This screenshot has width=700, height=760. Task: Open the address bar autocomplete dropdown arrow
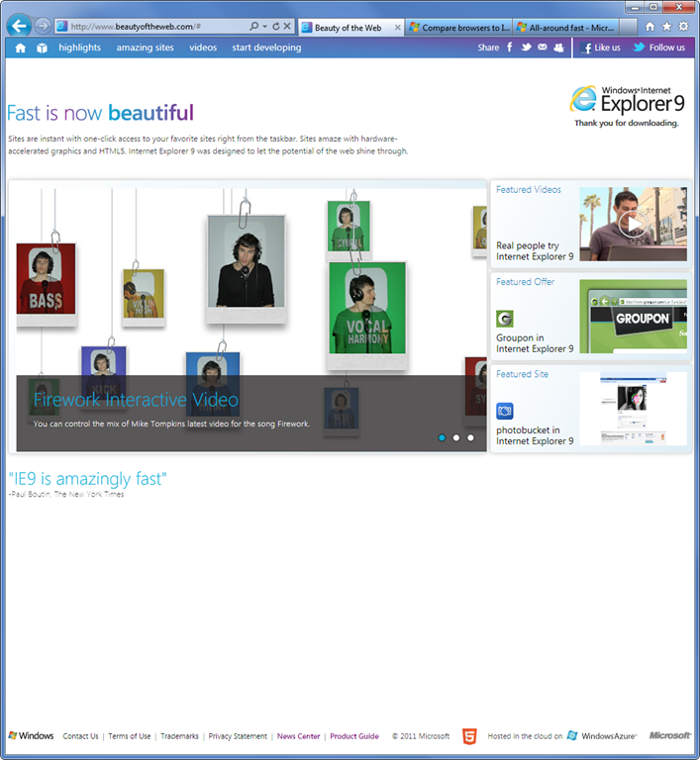pos(265,26)
